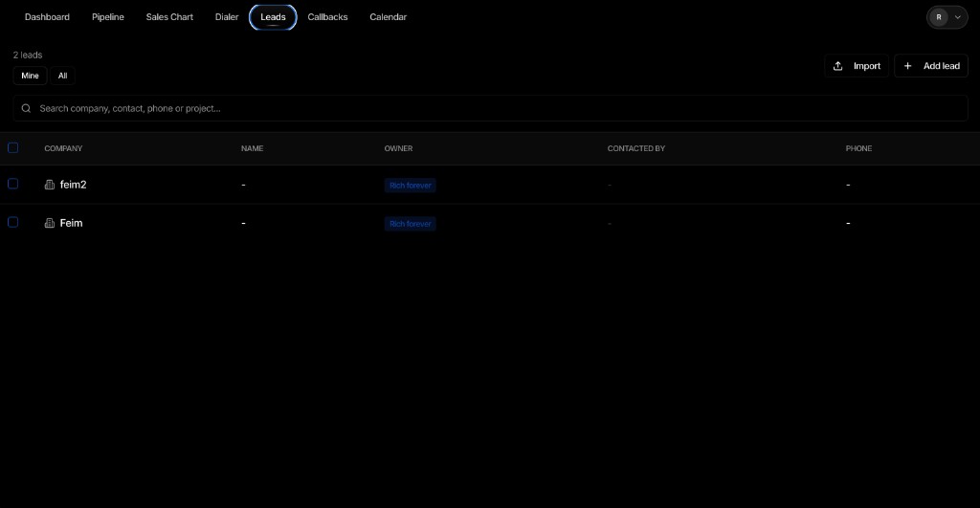Click the magnifier icon in search bar
980x508 pixels.
(26, 108)
